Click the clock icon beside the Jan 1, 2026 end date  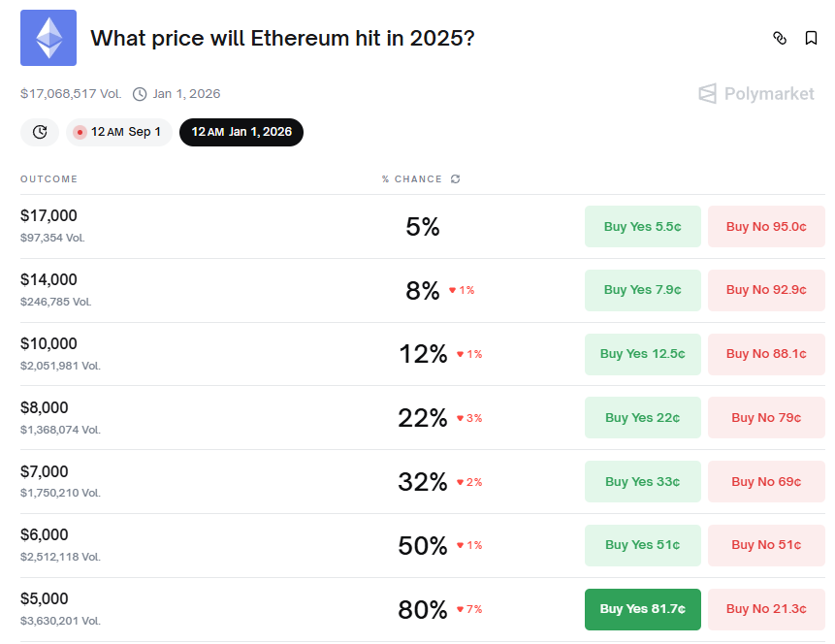140,94
